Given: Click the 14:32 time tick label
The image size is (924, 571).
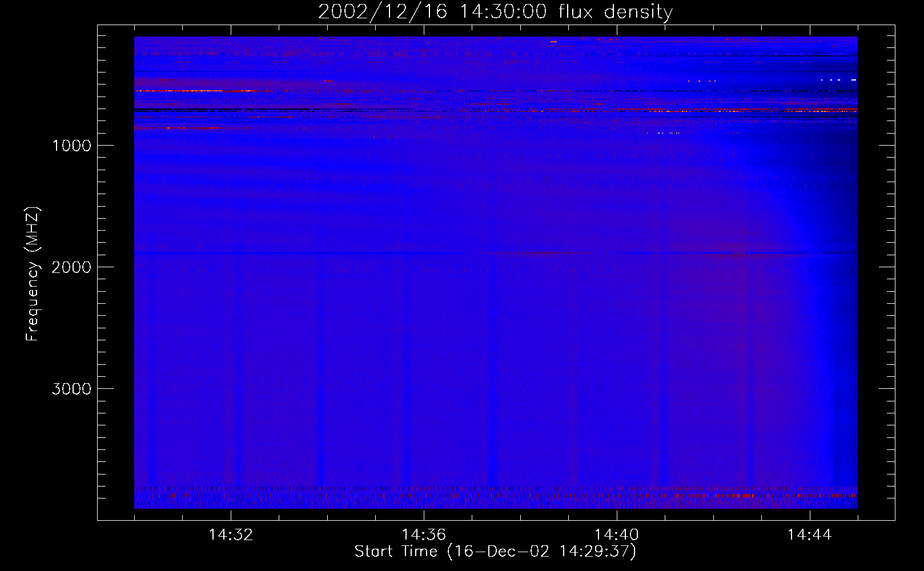Looking at the screenshot, I should click(x=231, y=535).
